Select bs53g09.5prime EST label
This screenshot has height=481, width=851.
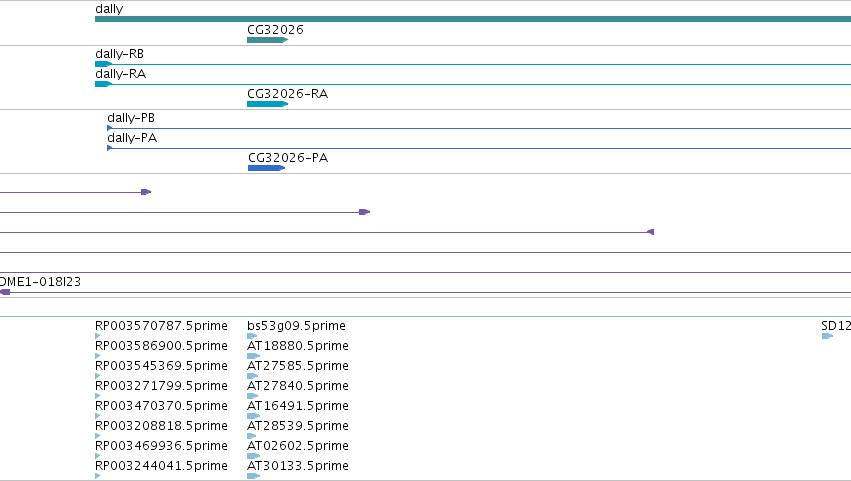coord(296,326)
